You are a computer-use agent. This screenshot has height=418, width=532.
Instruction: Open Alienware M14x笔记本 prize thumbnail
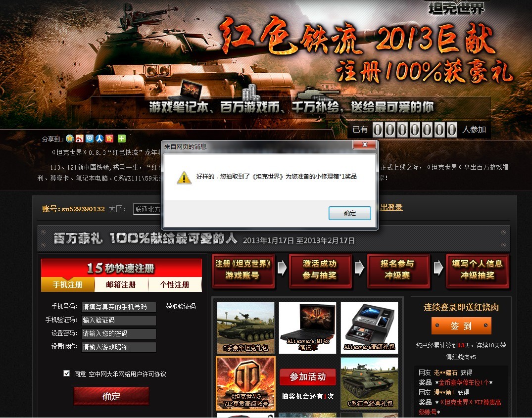307,328
